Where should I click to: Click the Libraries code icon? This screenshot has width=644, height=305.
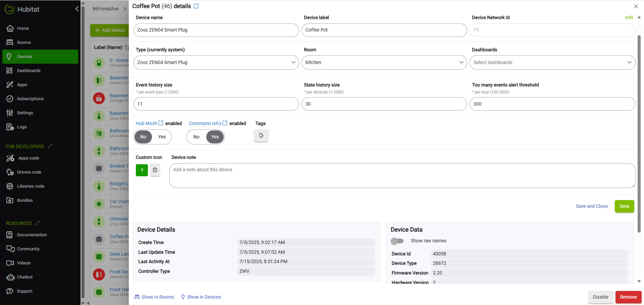coord(10,186)
